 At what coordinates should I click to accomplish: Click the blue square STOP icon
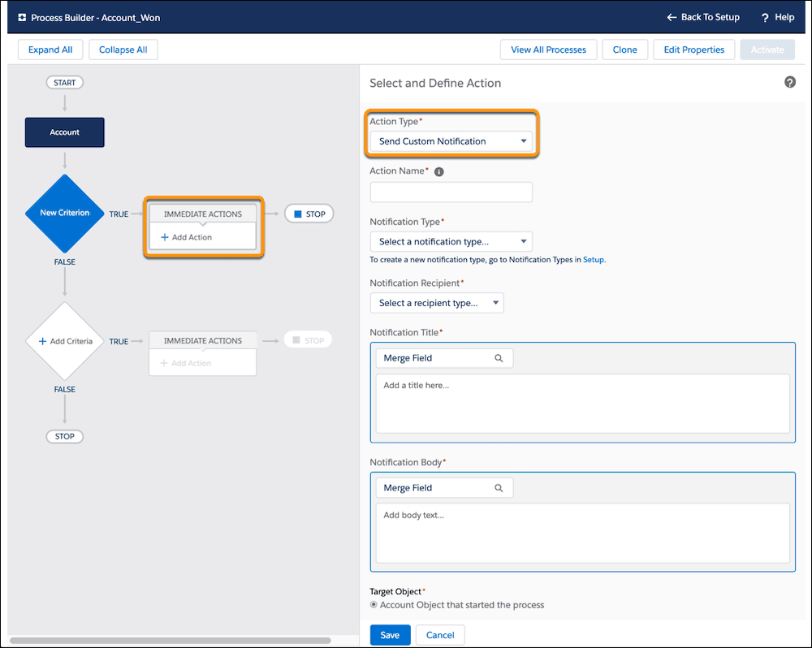[298, 214]
